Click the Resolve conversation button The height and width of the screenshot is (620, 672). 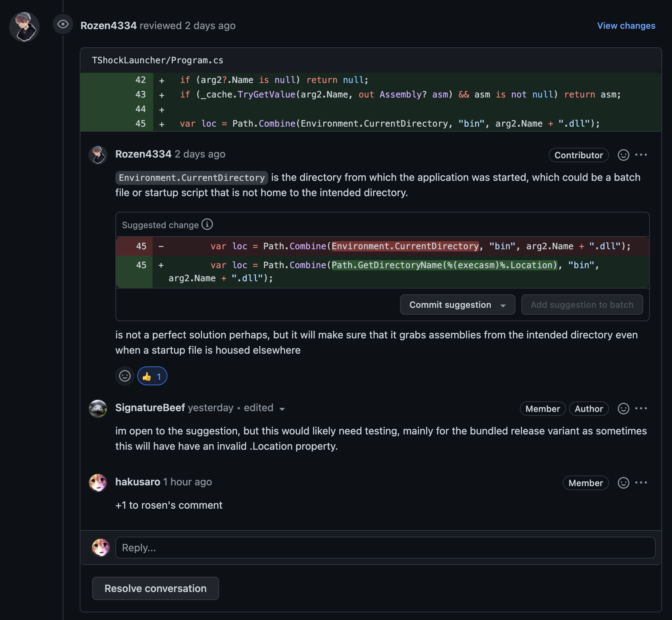pyautogui.click(x=155, y=588)
